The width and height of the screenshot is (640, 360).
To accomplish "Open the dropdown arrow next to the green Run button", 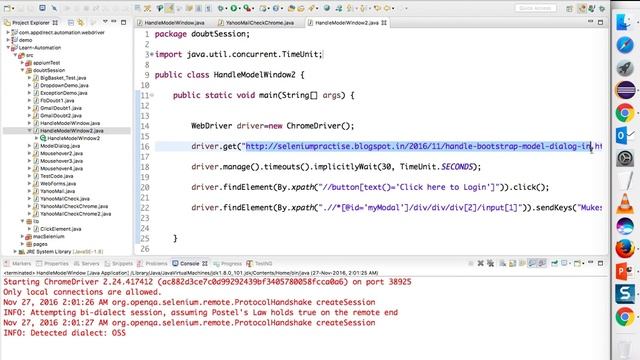I will tap(240, 9).
